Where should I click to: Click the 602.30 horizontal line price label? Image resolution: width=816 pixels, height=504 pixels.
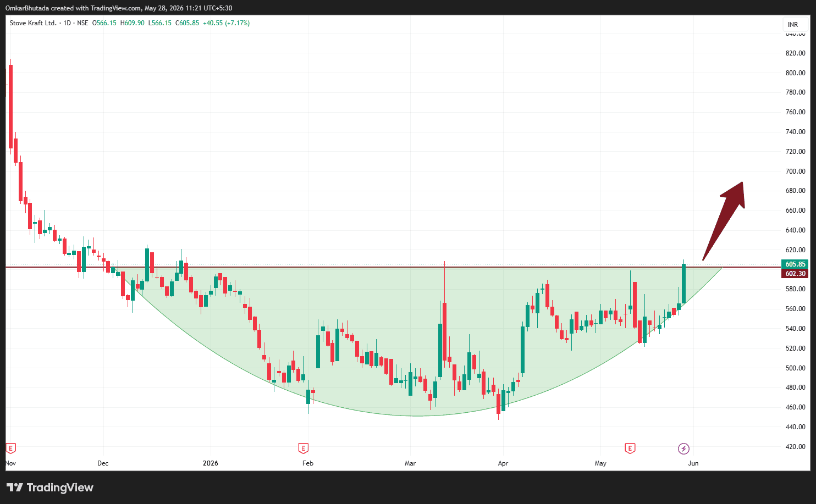click(795, 274)
